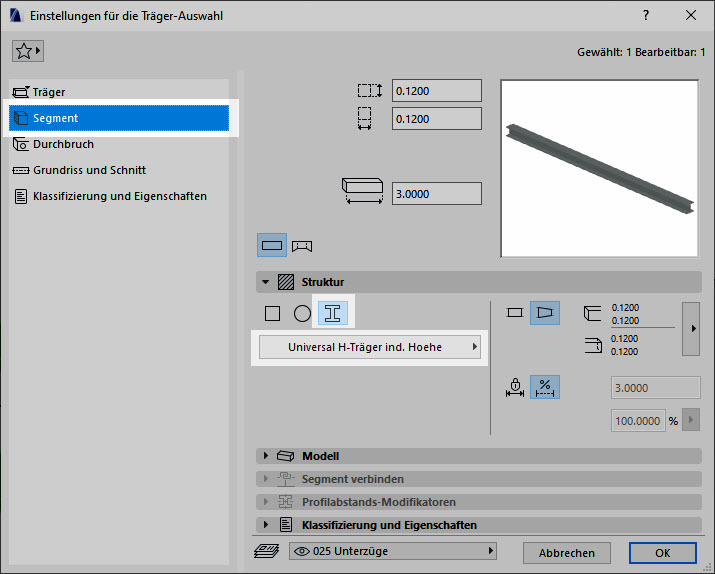Image resolution: width=715 pixels, height=574 pixels.
Task: Click the help question mark button
Action: 646,16
